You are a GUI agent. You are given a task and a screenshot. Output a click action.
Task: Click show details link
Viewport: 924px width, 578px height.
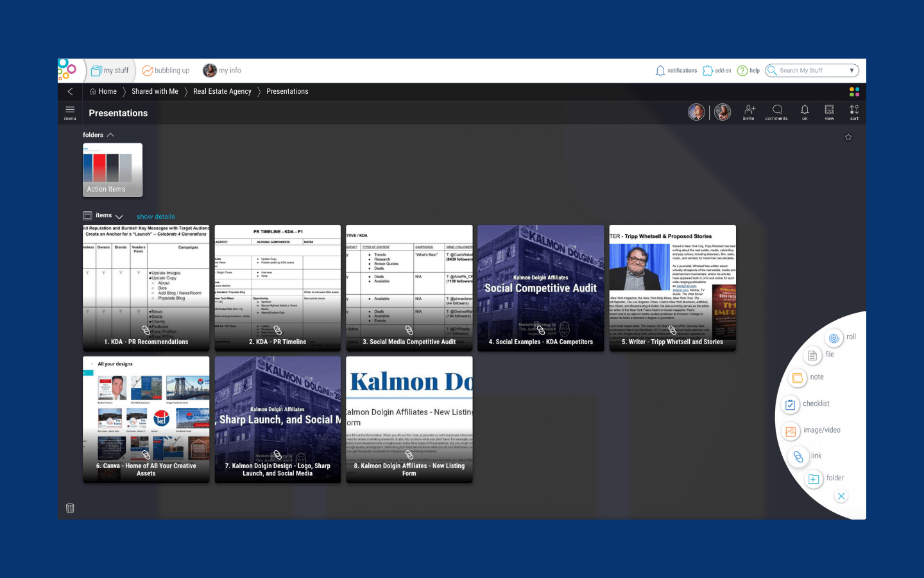pyautogui.click(x=155, y=217)
